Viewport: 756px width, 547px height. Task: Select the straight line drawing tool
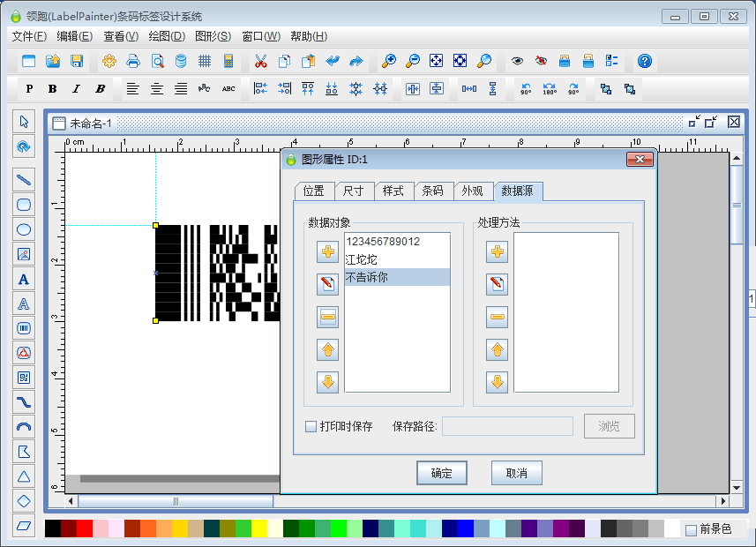[24, 180]
